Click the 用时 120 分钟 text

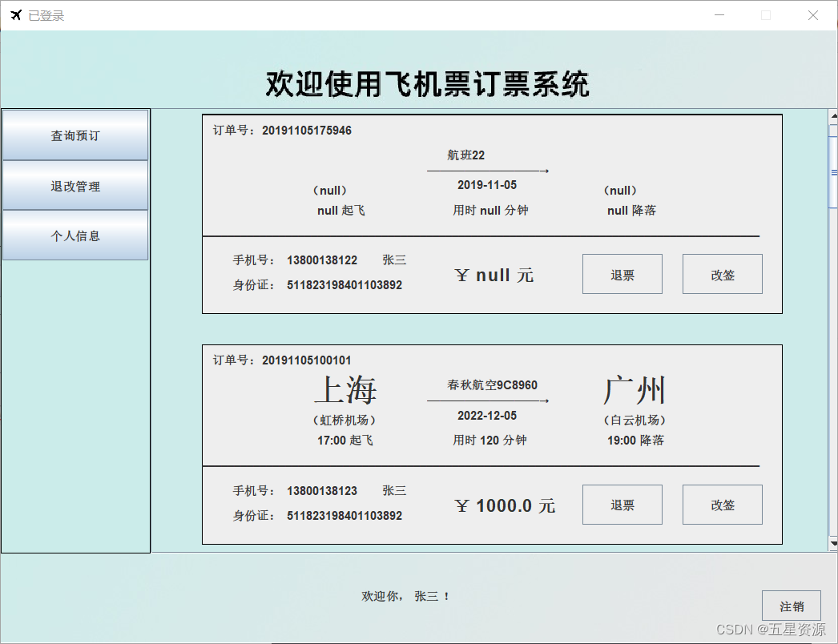[490, 440]
